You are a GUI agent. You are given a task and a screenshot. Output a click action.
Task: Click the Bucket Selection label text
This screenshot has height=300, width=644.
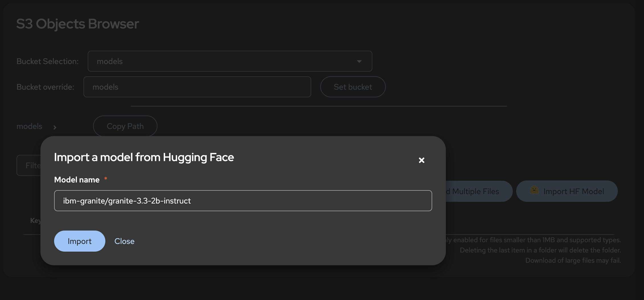tap(47, 61)
